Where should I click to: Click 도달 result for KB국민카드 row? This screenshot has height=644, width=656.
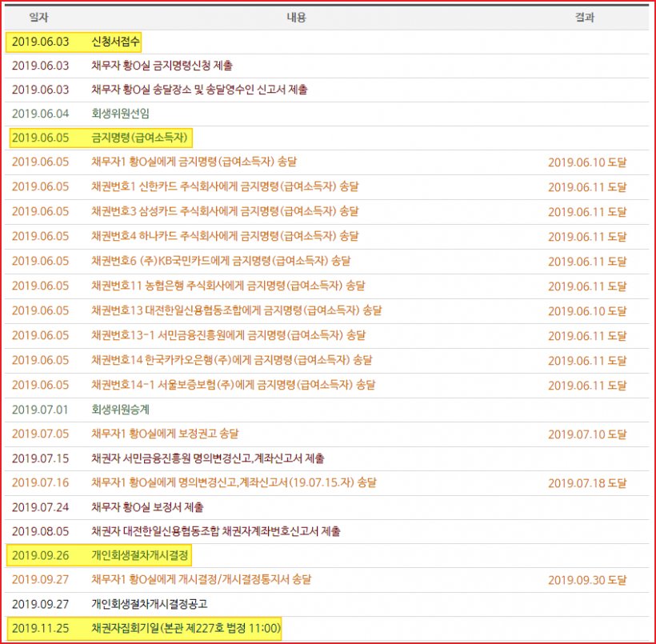587,262
